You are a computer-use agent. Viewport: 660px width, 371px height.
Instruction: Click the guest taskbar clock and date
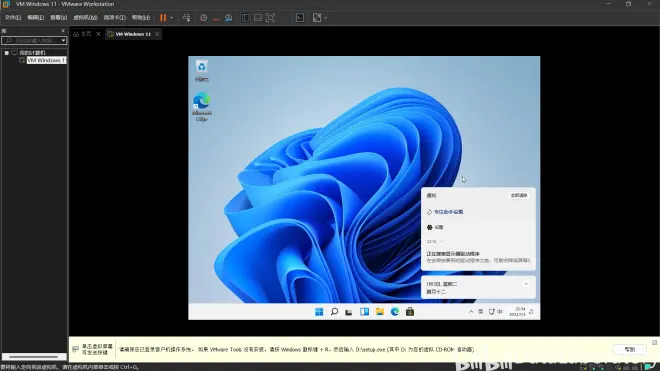(517, 312)
